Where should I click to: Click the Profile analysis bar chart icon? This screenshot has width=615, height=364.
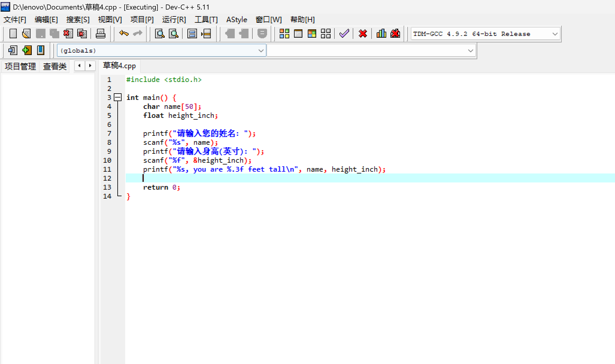point(381,33)
